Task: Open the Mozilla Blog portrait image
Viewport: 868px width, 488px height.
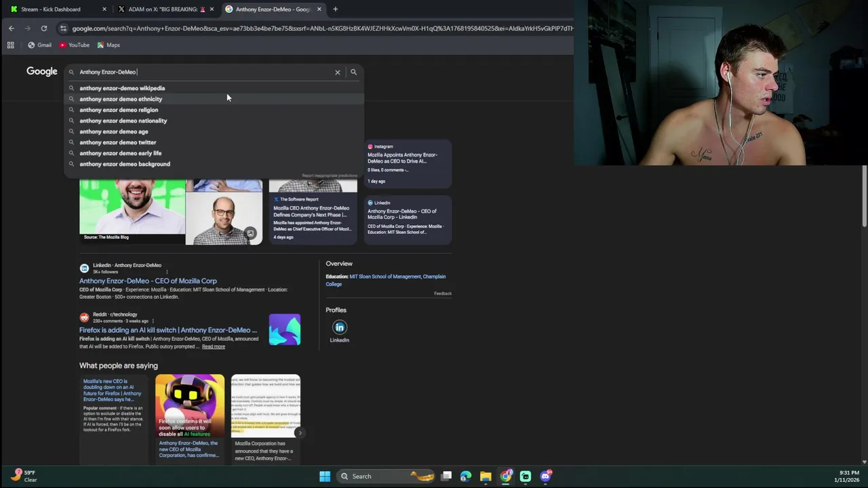Action: pos(132,210)
